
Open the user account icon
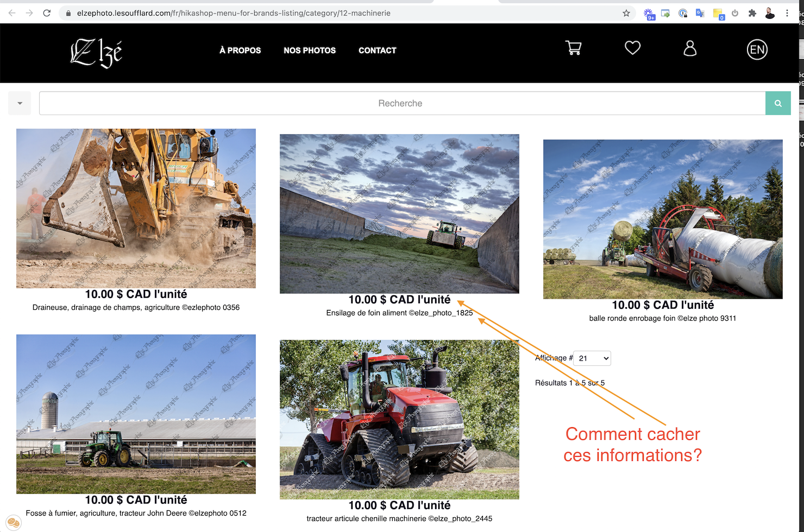690,48
